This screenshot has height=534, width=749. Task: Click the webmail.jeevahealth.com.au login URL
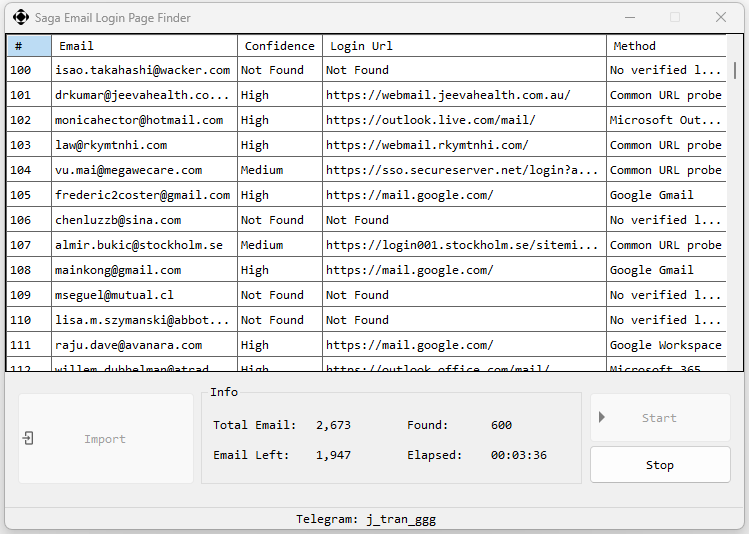(x=464, y=95)
